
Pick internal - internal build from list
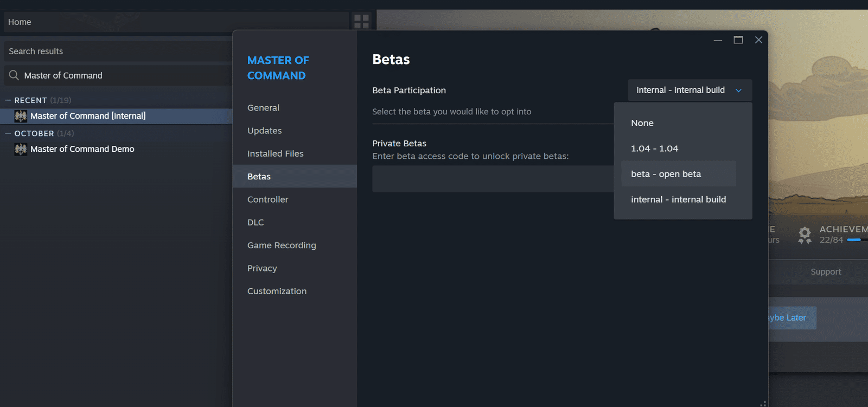[679, 199]
